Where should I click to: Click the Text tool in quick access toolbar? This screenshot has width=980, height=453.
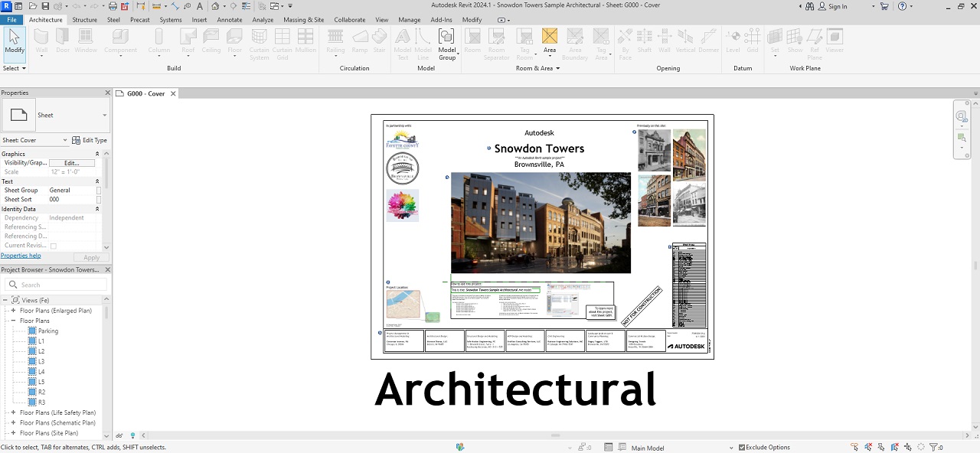200,6
